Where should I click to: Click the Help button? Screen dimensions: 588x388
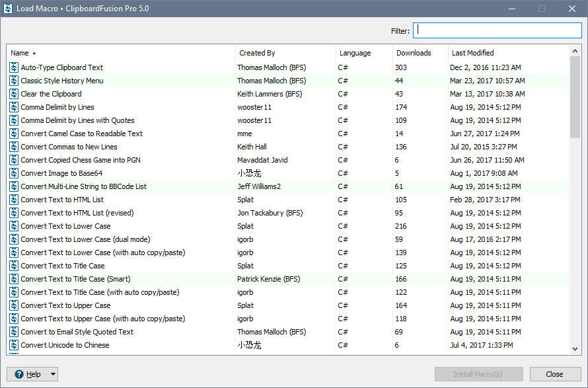tap(27, 374)
